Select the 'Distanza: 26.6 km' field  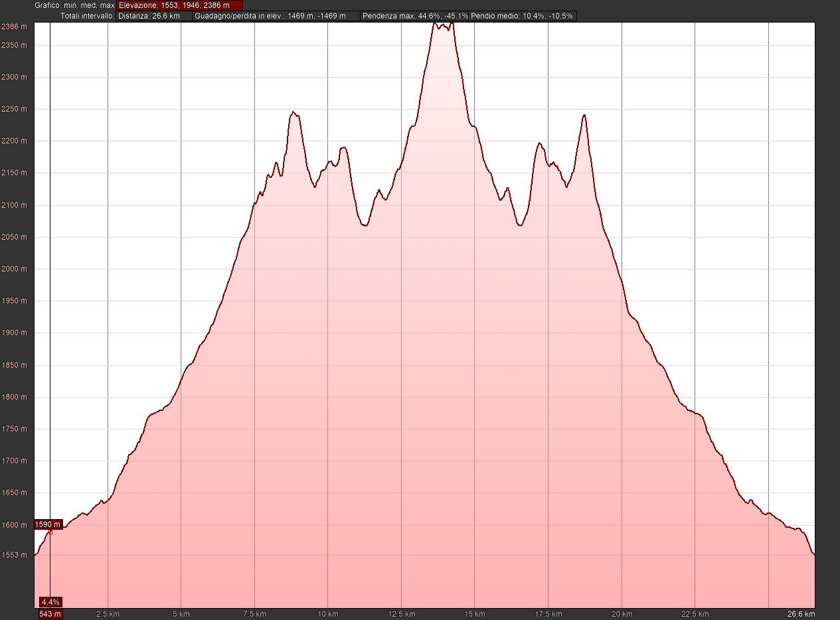click(x=154, y=15)
